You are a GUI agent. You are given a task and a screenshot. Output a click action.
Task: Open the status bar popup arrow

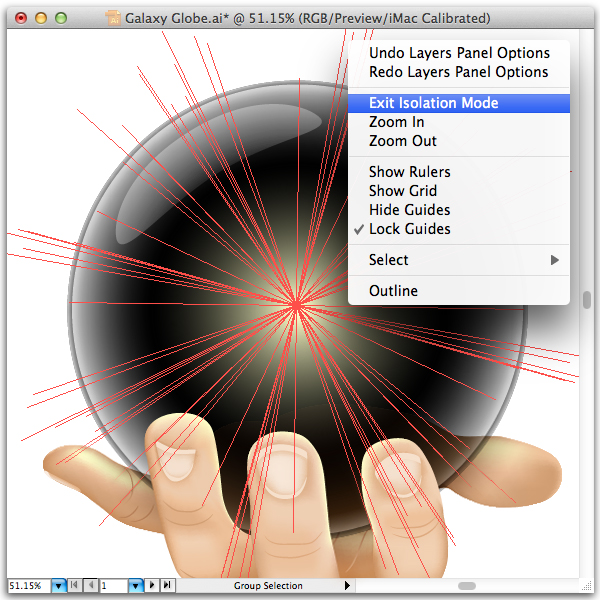pyautogui.click(x=347, y=585)
